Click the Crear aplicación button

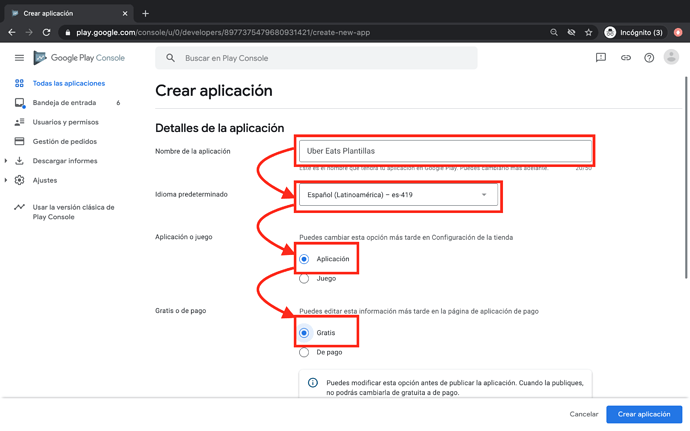coord(643,414)
